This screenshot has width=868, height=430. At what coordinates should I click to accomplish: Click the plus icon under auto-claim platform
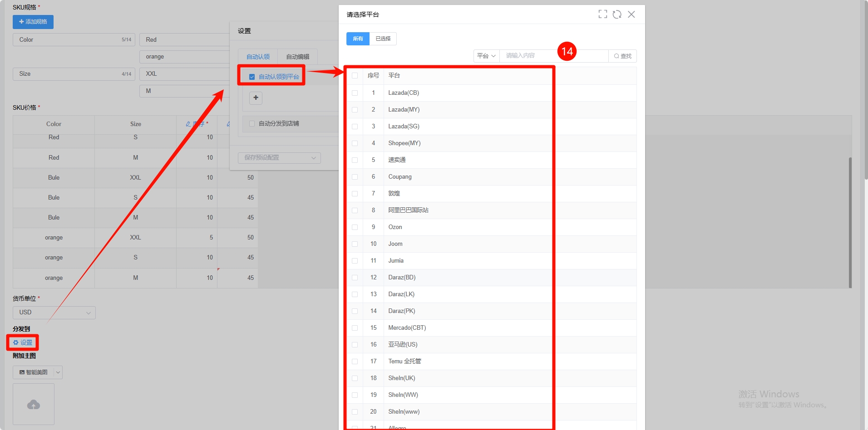pos(256,98)
